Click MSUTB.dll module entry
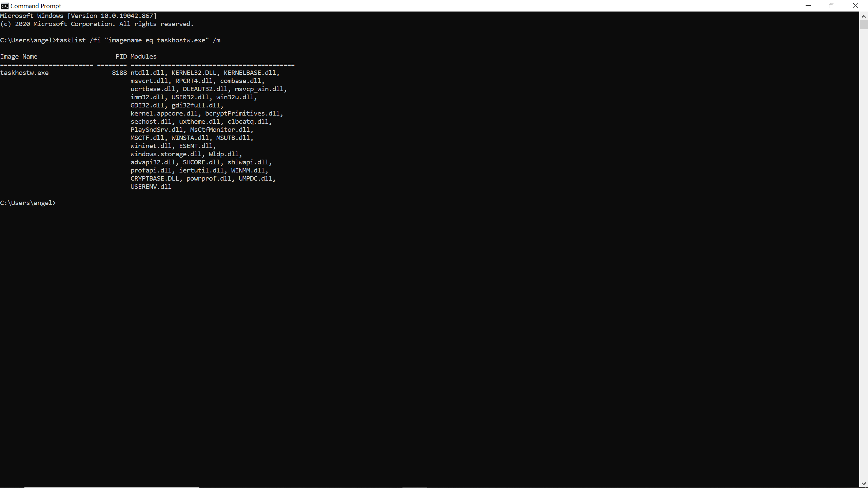 [x=233, y=138]
